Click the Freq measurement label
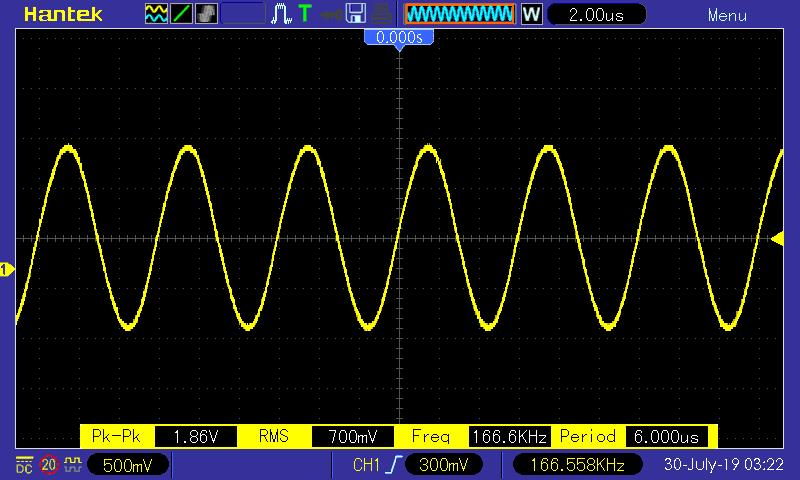 tap(431, 436)
